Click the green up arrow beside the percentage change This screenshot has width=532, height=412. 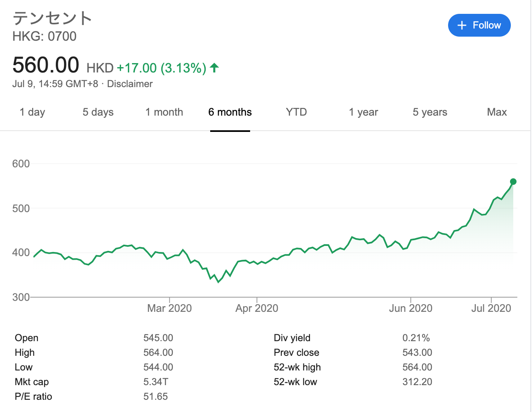(x=214, y=68)
